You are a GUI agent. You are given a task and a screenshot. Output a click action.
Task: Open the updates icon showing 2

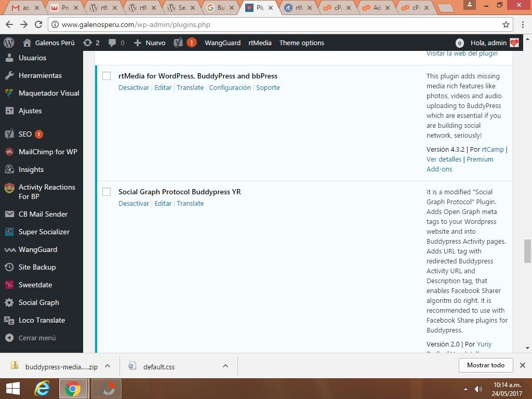pos(91,43)
